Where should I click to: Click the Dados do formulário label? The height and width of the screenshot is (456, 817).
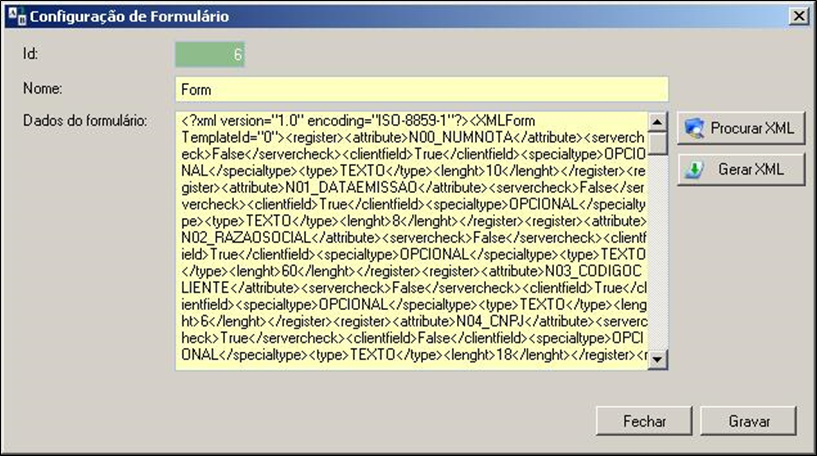pos(86,122)
